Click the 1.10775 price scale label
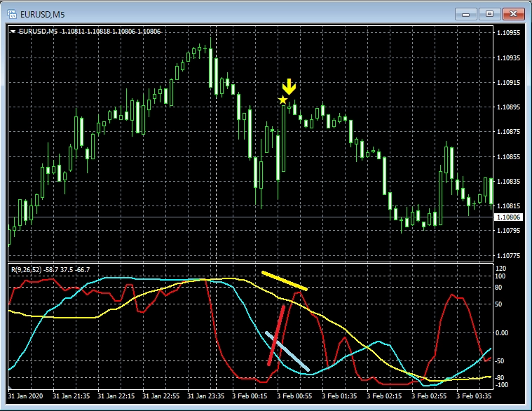The height and width of the screenshot is (411, 532). 507,255
